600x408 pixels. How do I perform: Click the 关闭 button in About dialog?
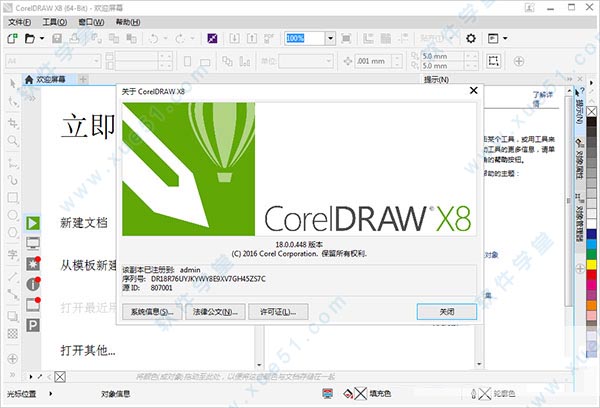click(447, 312)
